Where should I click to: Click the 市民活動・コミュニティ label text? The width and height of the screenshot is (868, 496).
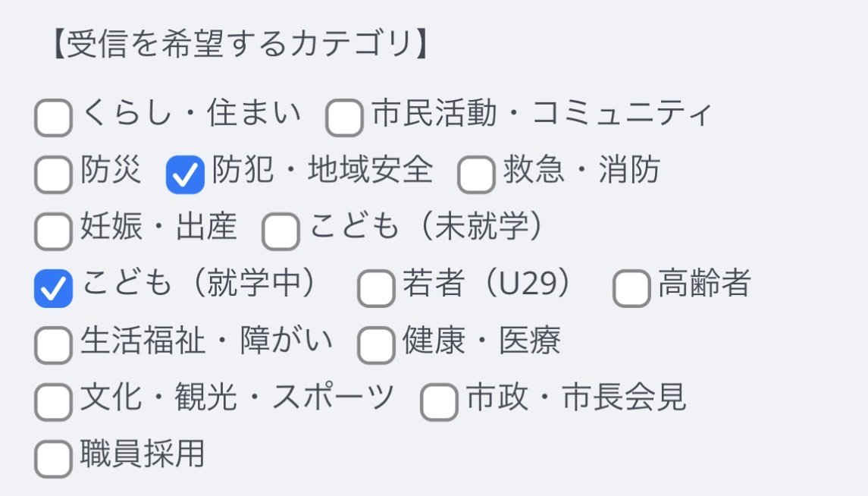(x=542, y=114)
